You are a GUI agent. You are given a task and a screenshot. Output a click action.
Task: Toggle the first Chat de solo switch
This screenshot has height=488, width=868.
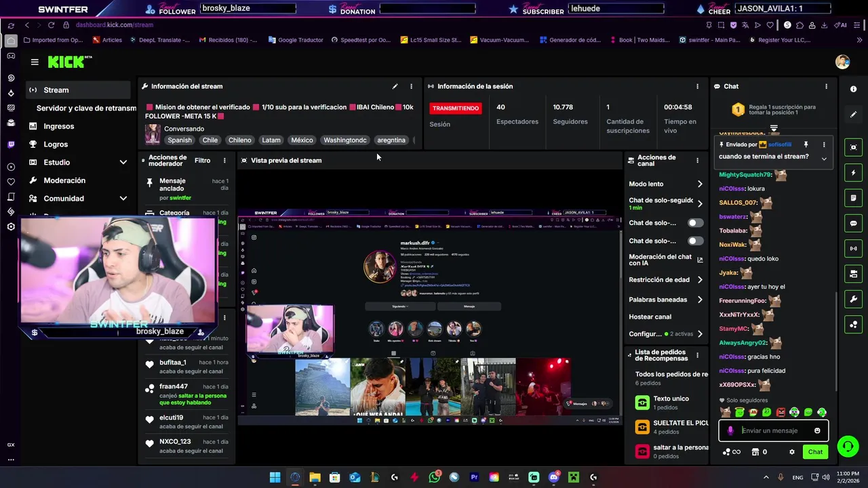695,222
